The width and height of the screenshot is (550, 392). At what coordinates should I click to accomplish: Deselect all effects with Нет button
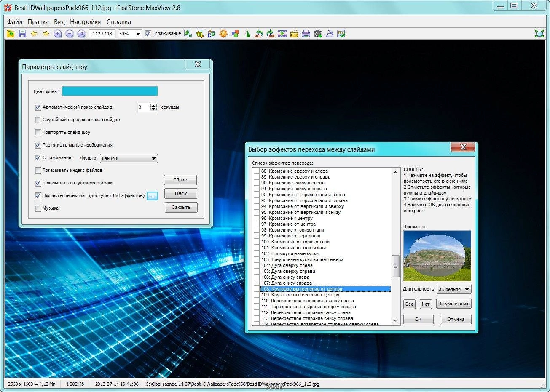[426, 304]
